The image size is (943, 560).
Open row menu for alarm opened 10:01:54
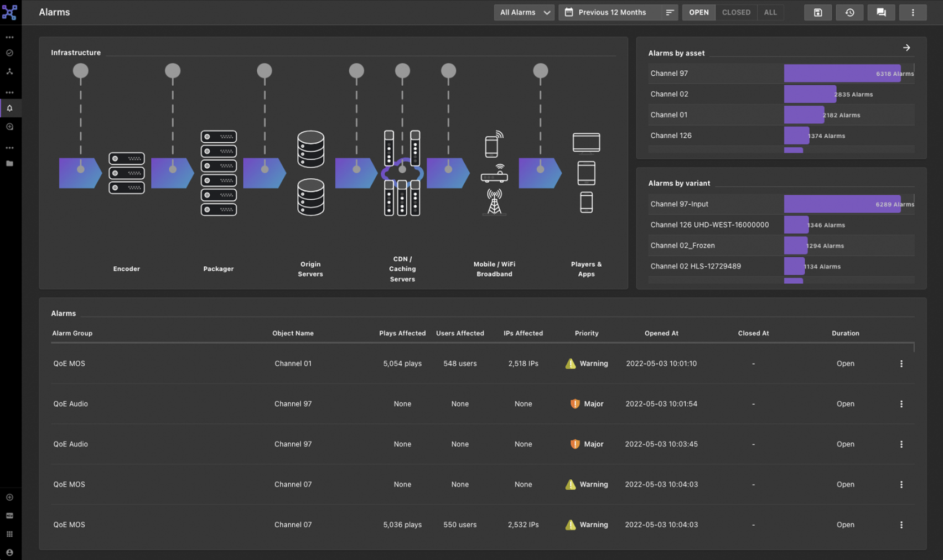[x=901, y=404]
